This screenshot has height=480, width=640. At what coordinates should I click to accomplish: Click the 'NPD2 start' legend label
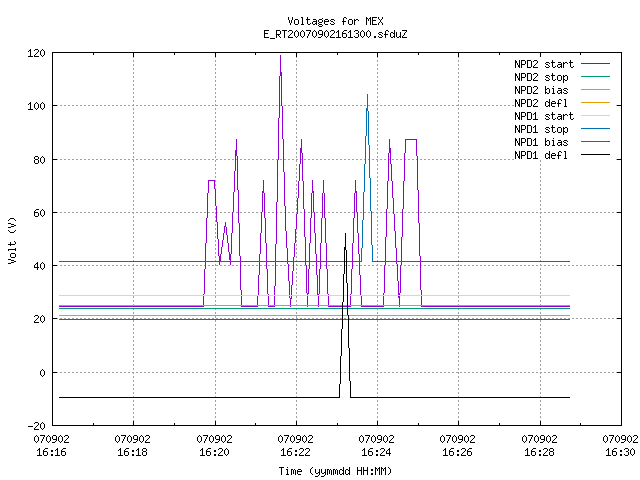click(544, 64)
